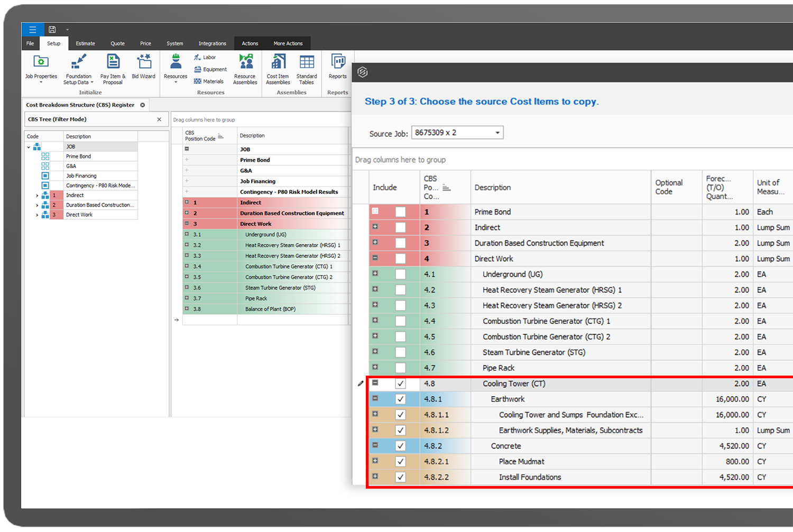Toggle the Include checkbox for Pipe Rack
The height and width of the screenshot is (532, 793).
401,368
